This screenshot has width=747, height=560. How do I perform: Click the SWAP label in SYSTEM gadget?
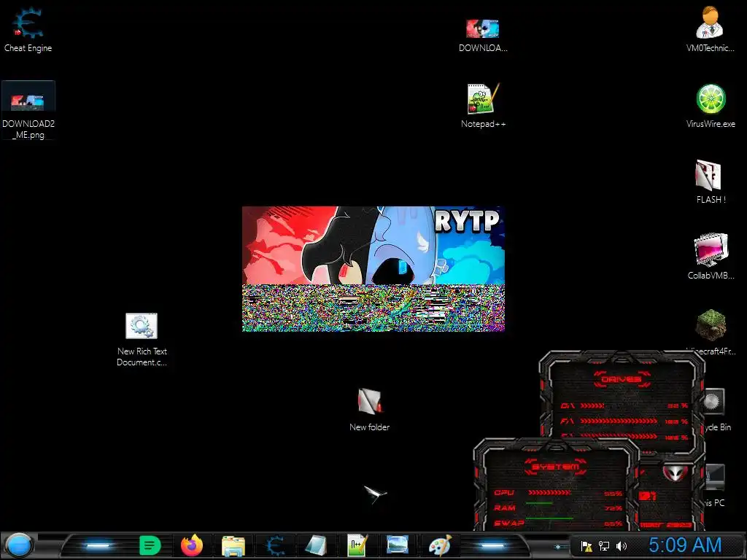coord(509,523)
